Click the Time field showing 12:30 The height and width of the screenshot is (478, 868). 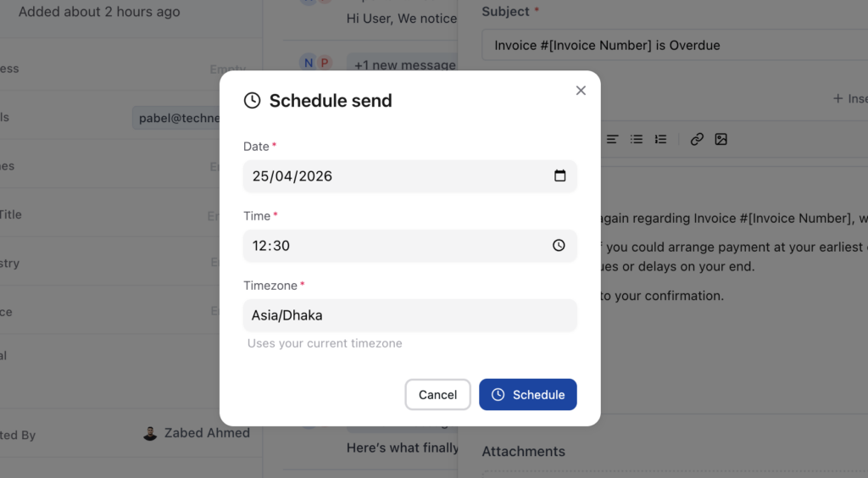click(390, 246)
